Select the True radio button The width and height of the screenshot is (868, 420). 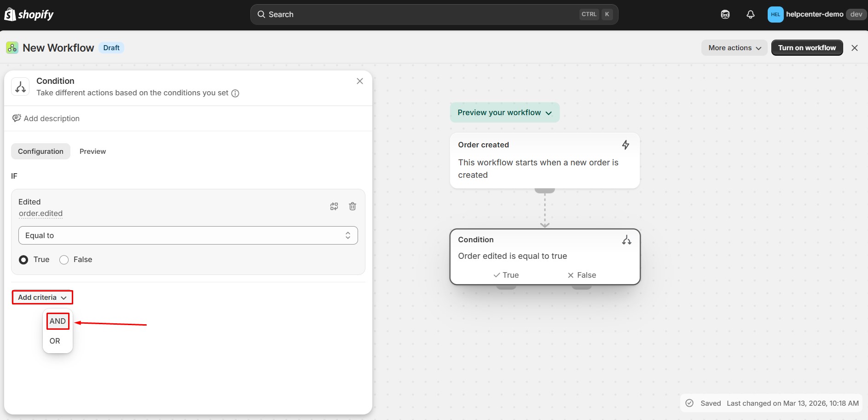23,260
